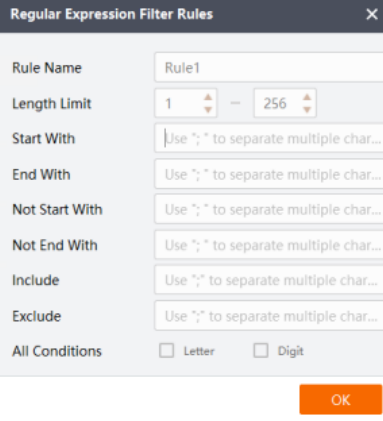Click the Exclude input field
The width and height of the screenshot is (383, 421).
tap(269, 316)
